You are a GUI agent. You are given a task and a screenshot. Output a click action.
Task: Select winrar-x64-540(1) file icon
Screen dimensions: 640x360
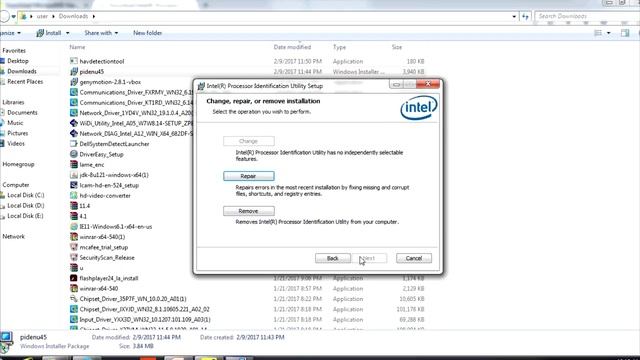(x=74, y=237)
